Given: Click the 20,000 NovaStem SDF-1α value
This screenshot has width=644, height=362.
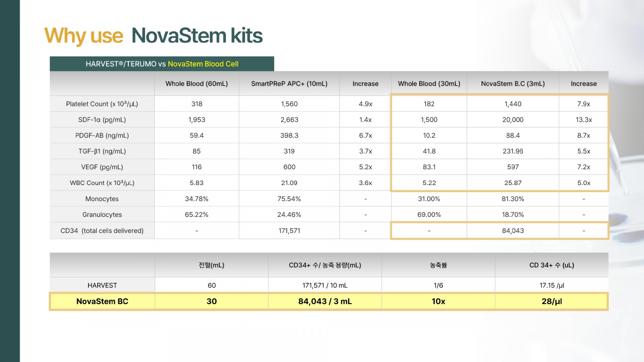Looking at the screenshot, I should pos(513,120).
